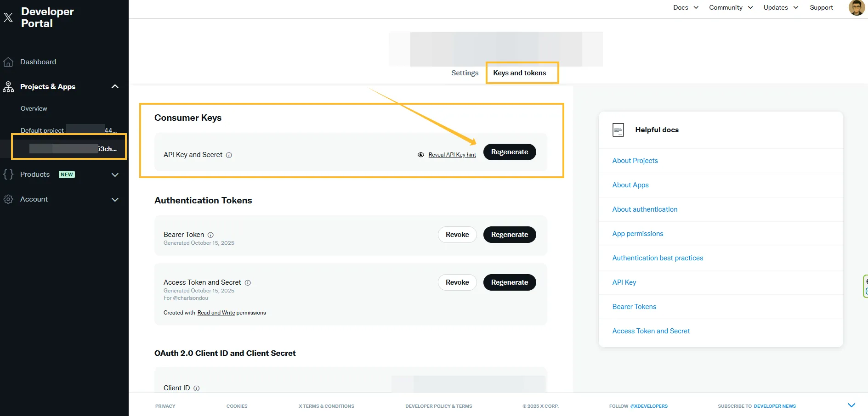This screenshot has height=416, width=868.
Task: Open the user profile avatar
Action: pyautogui.click(x=856, y=8)
